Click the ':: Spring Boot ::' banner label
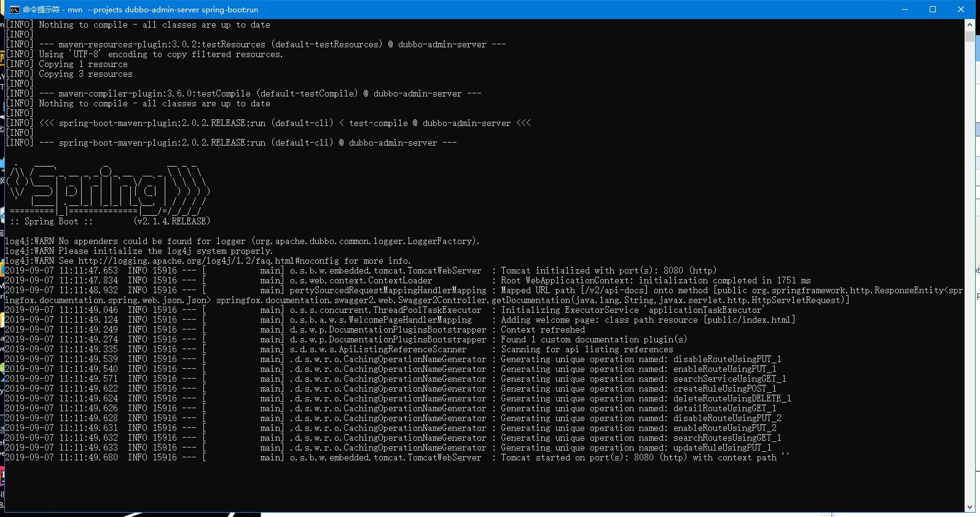980x517 pixels. pos(52,221)
